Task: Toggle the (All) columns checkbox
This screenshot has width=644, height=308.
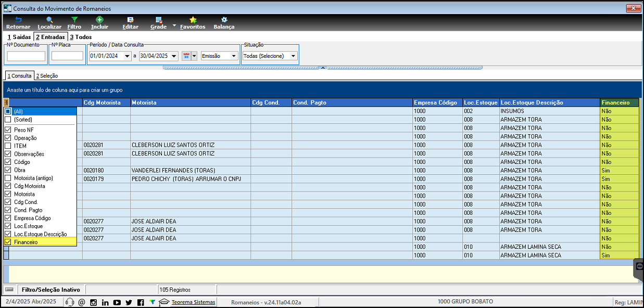Action: (8, 111)
